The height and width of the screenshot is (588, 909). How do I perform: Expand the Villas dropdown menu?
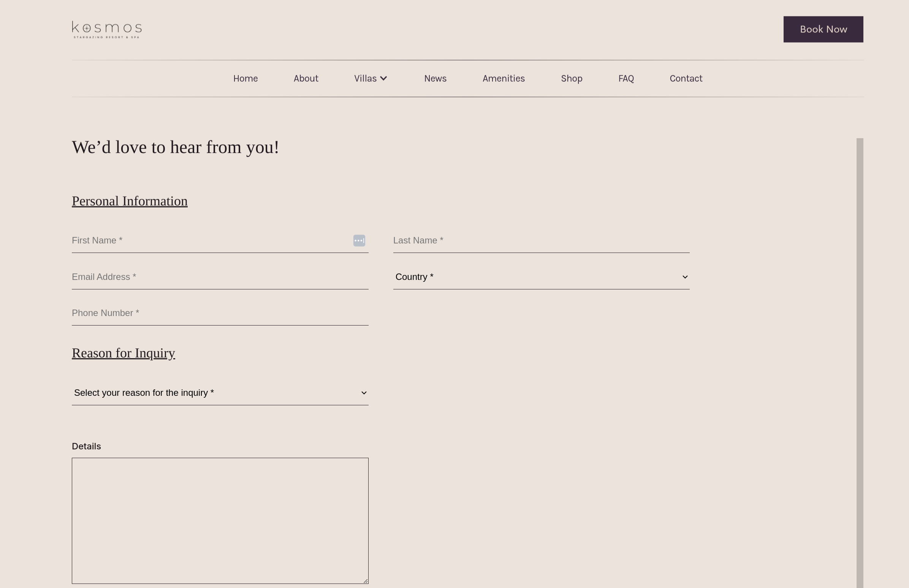(371, 79)
